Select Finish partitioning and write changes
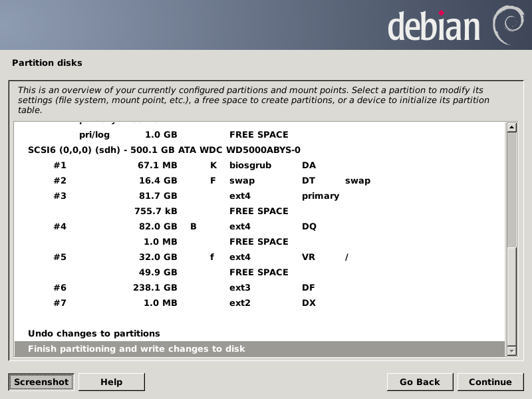The image size is (532, 399). (x=136, y=348)
